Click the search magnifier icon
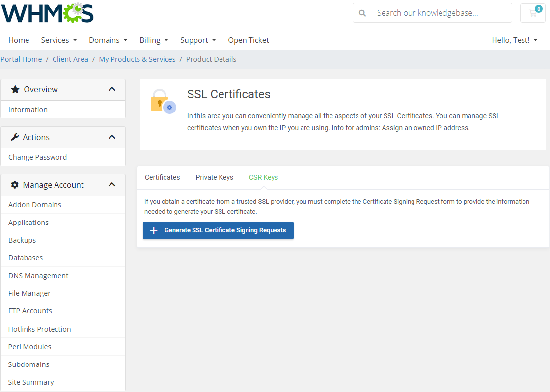The height and width of the screenshot is (392, 550). (362, 13)
